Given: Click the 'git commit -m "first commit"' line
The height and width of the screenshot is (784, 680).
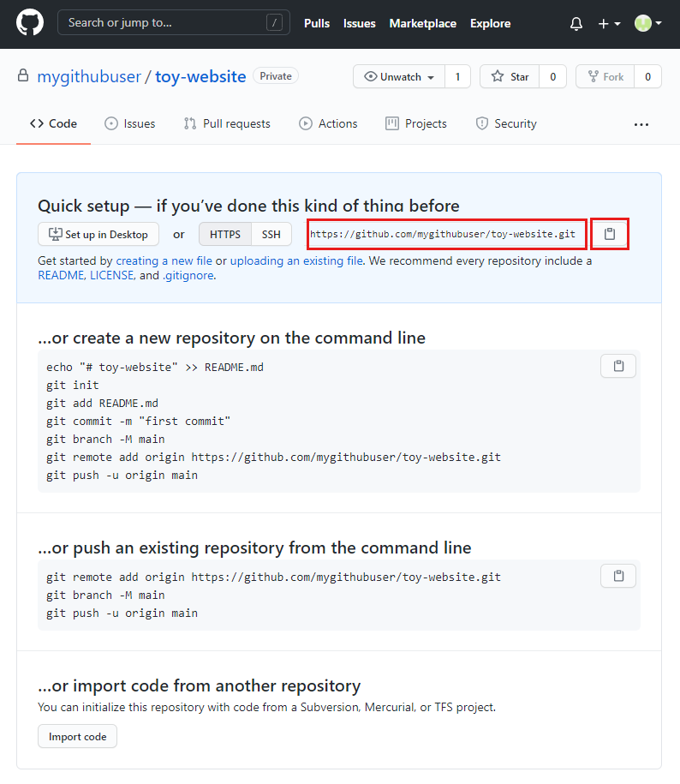Looking at the screenshot, I should (x=139, y=421).
